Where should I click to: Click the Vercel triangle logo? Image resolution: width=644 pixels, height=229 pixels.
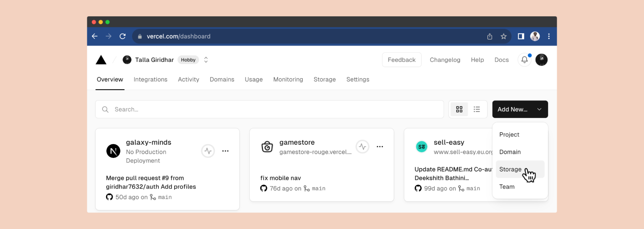(101, 60)
